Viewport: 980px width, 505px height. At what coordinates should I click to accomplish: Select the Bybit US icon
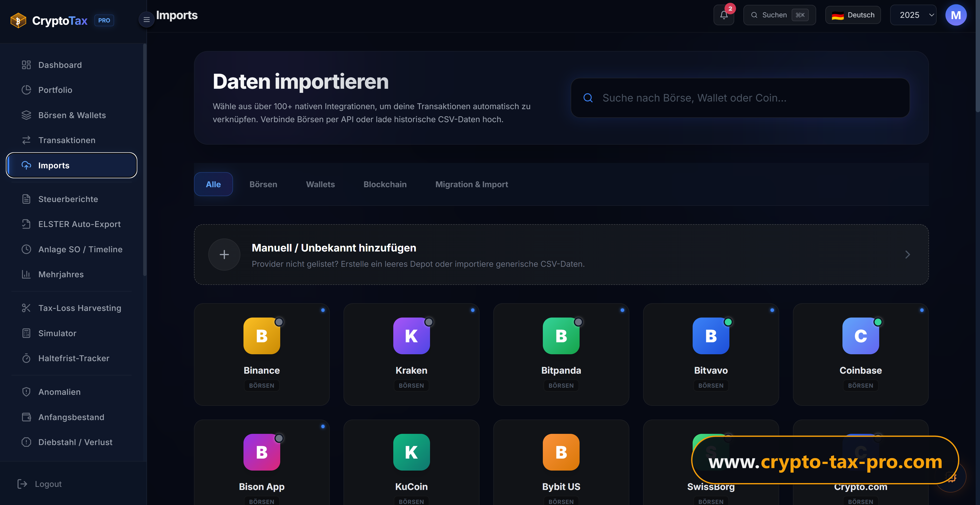tap(561, 452)
